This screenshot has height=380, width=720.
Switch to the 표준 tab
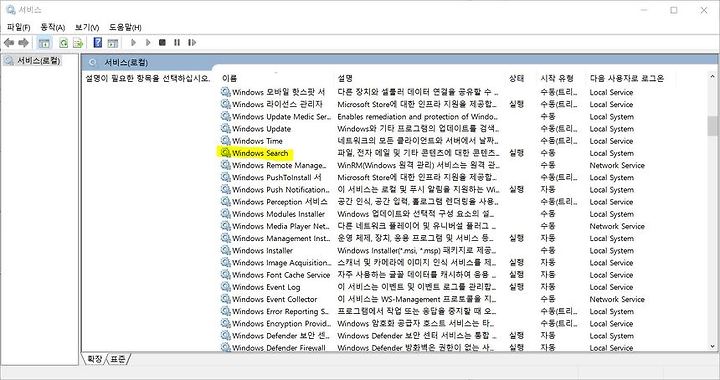[x=118, y=359]
